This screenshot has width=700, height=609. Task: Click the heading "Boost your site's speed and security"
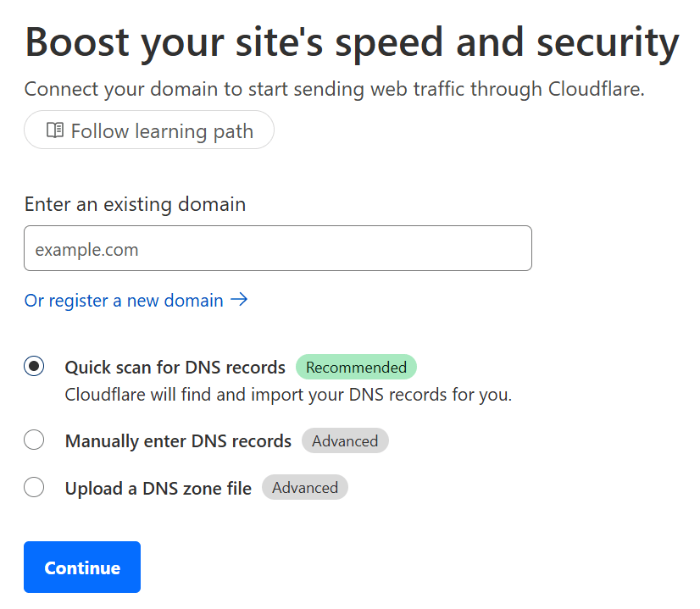[x=352, y=42]
